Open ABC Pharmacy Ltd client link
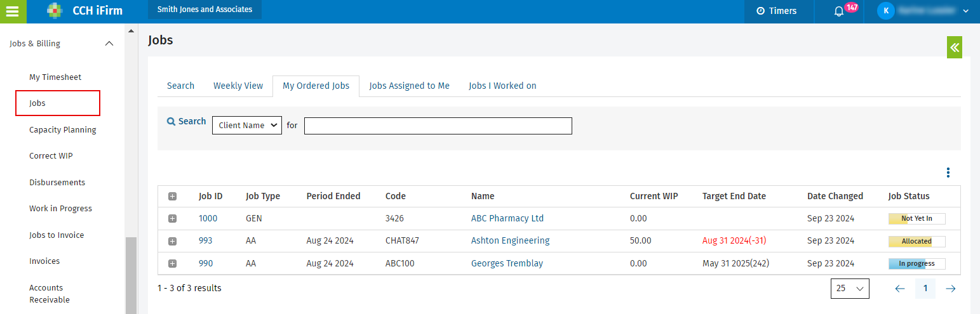980x314 pixels. [x=507, y=218]
